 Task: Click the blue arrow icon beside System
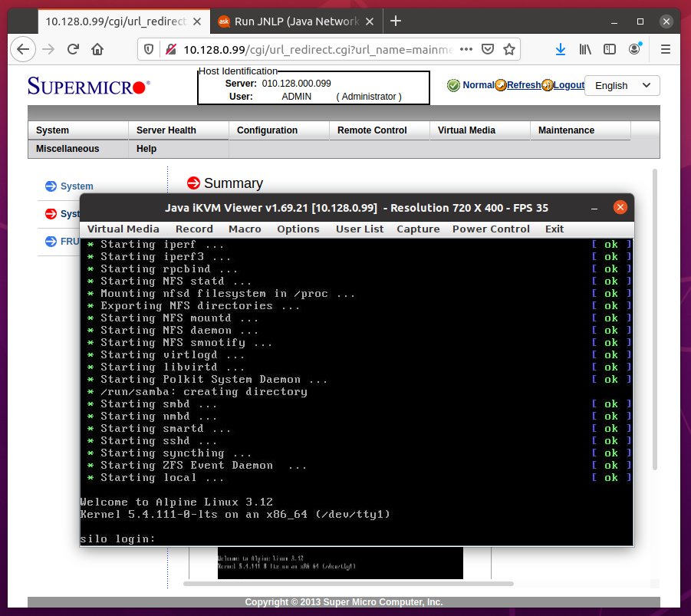click(51, 186)
